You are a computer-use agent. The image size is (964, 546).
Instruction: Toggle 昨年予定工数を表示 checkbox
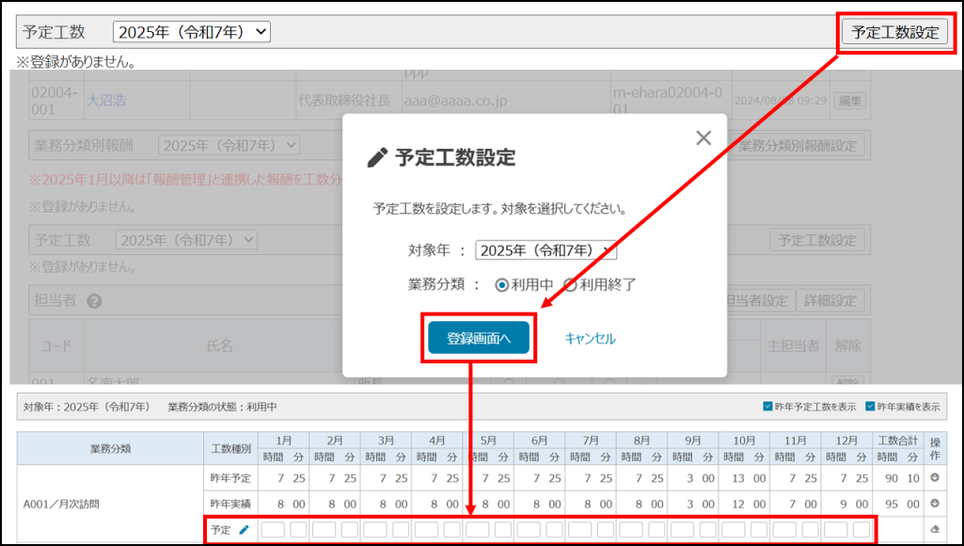point(767,407)
